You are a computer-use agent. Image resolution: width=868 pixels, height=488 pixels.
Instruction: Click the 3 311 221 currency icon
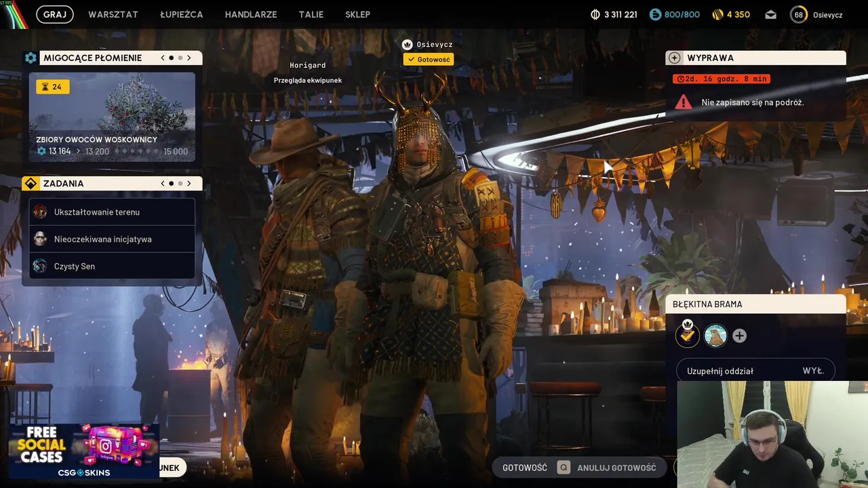pyautogui.click(x=595, y=14)
